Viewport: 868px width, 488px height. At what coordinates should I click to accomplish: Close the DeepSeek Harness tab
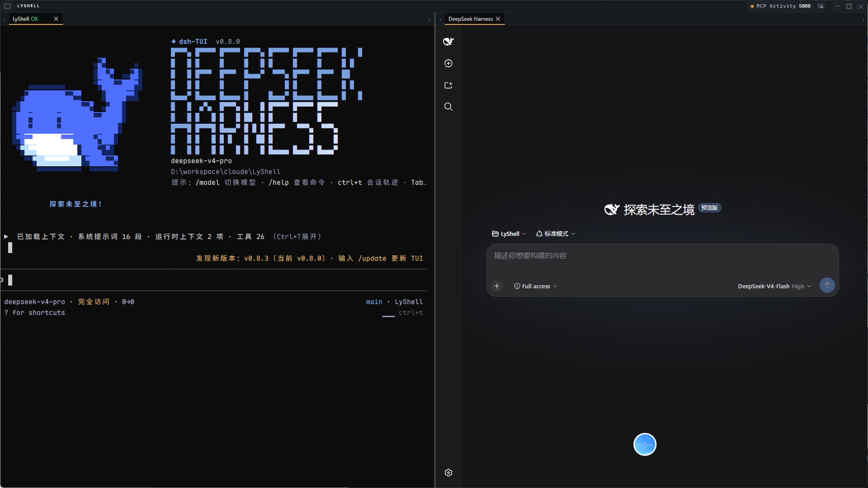[498, 19]
